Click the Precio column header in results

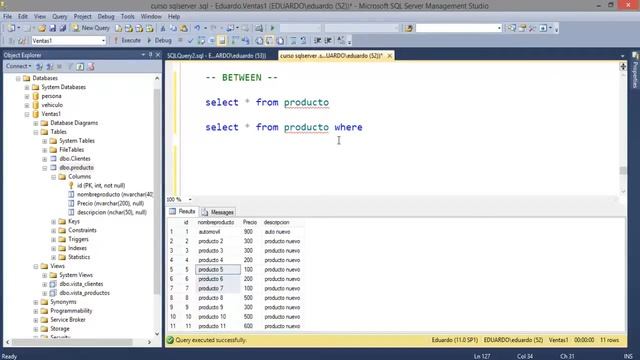click(x=250, y=222)
